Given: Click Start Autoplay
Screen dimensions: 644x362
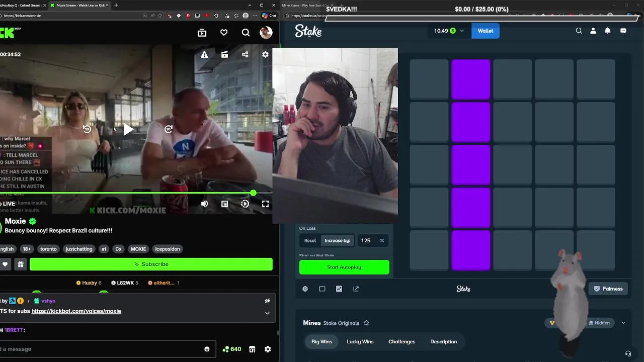Looking at the screenshot, I should point(344,267).
